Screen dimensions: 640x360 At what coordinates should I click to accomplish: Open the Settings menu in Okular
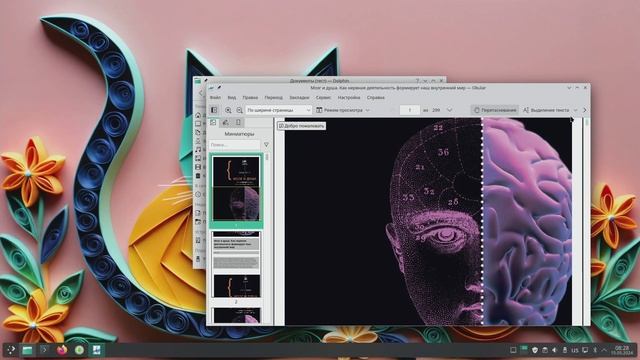(x=349, y=98)
